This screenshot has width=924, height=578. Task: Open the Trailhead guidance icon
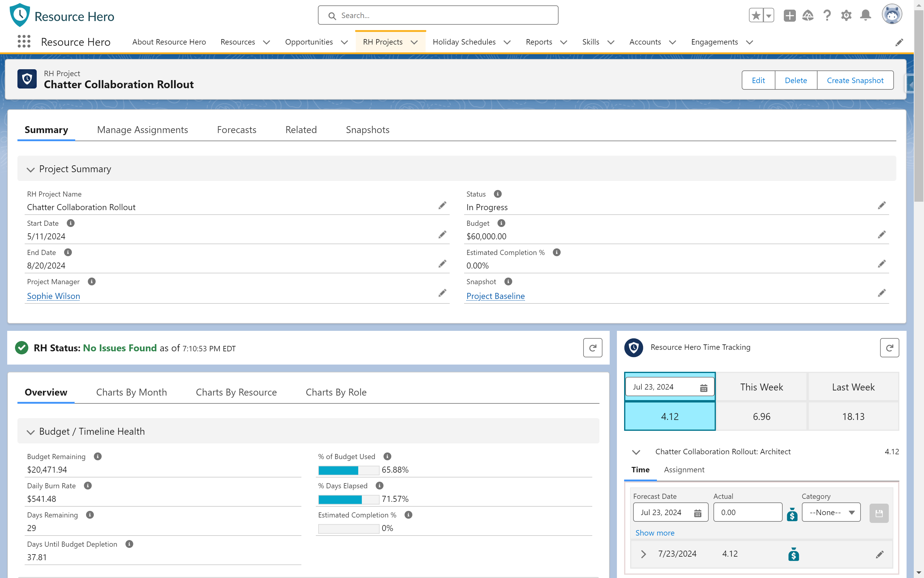pyautogui.click(x=808, y=16)
